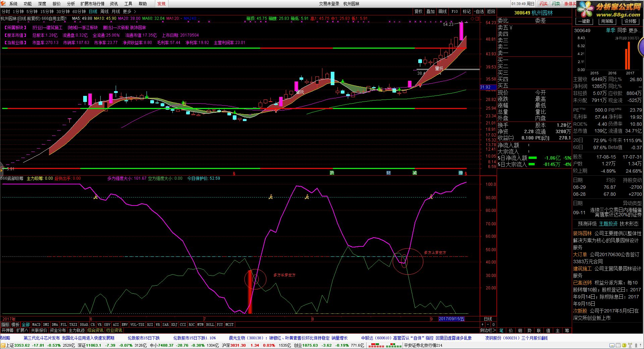Image resolution: width=644 pixels, height=349 pixels.
Task: Click the 闪卖 quick sell button
Action: point(556,4)
